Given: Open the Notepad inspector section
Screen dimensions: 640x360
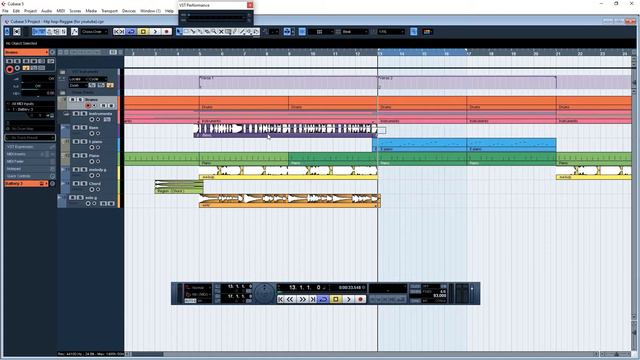Looking at the screenshot, I should (30, 169).
